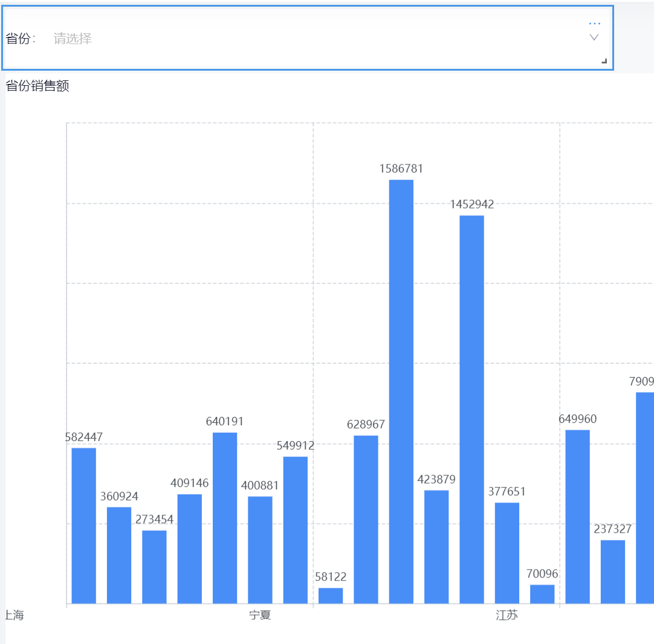654x644 pixels.
Task: Select the bar labeled 377651
Action: tap(507, 553)
